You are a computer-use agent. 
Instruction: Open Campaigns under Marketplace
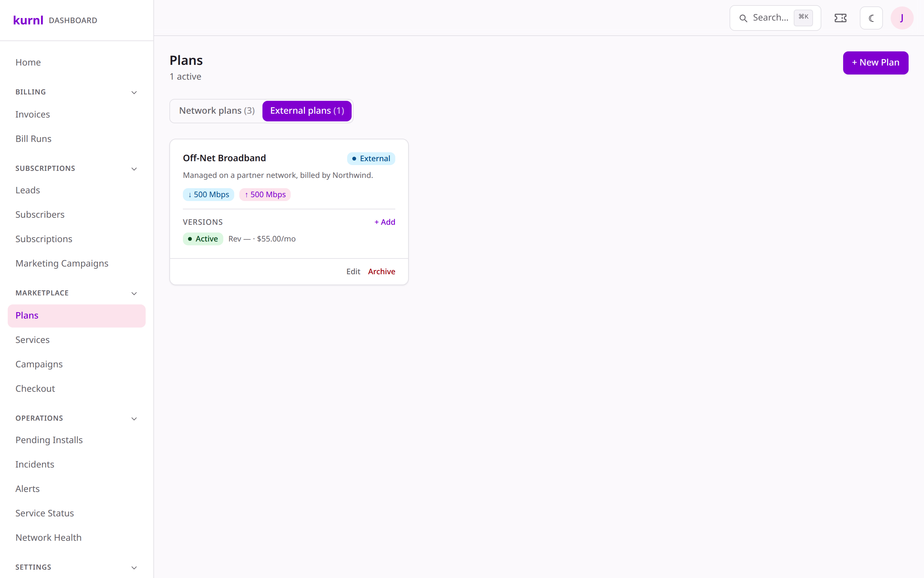tap(76, 364)
